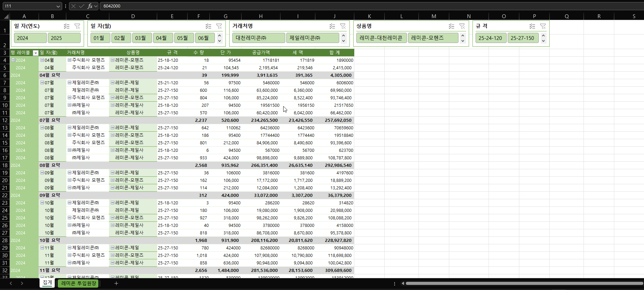Open the Name Box dropdown arrow

(58, 6)
